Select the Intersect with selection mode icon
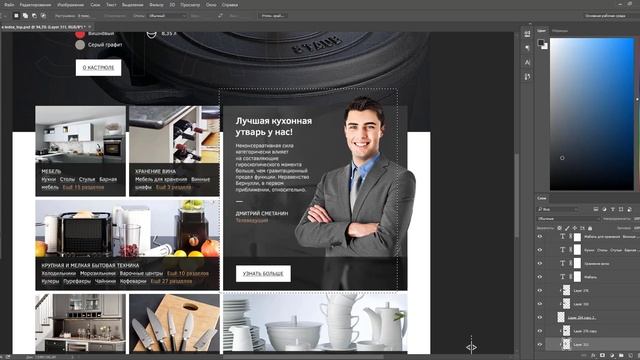 click(43, 16)
